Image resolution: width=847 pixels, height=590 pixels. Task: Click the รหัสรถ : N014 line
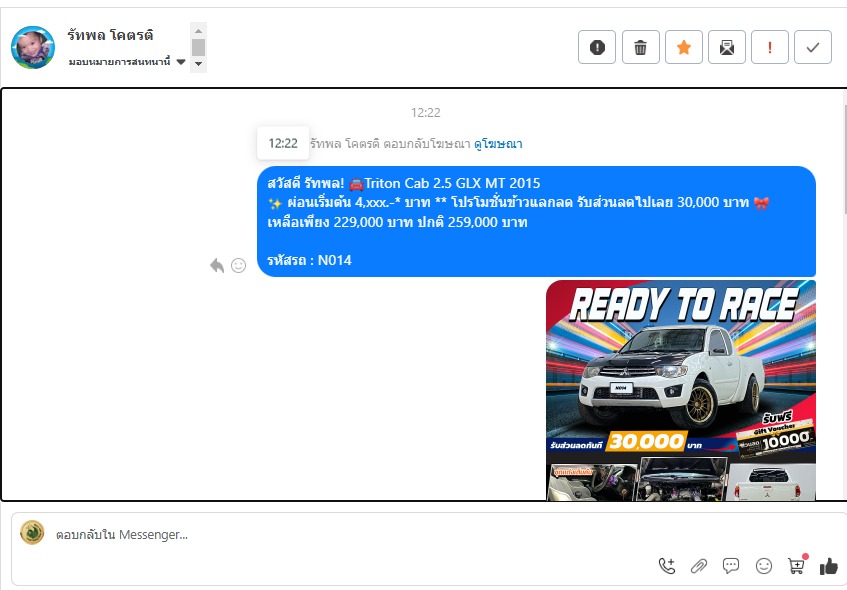point(309,260)
